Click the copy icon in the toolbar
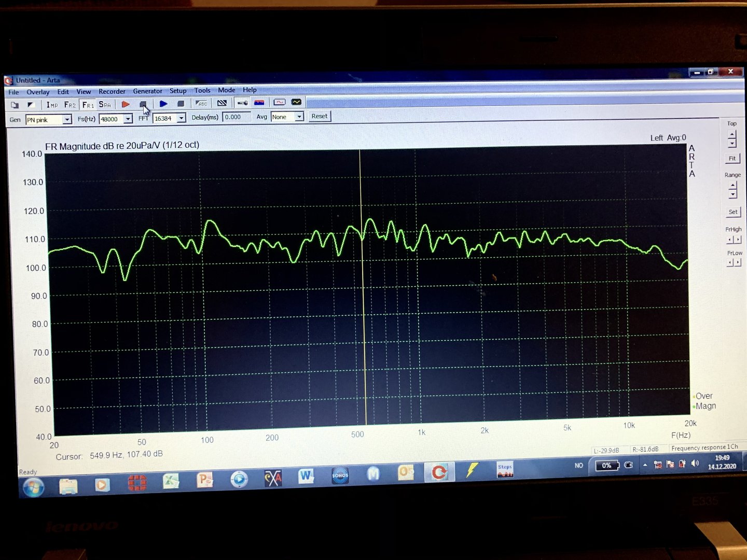Viewport: 747px width, 560px height. point(15,105)
